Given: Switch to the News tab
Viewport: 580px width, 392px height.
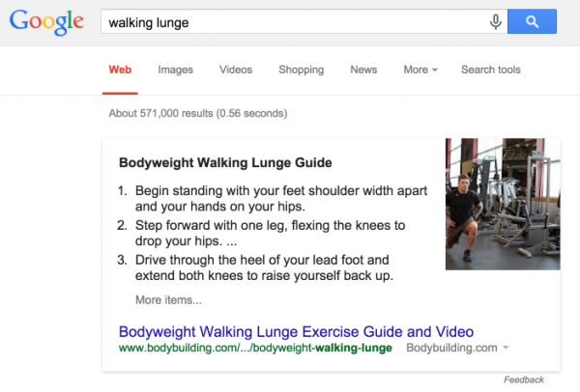Looking at the screenshot, I should pyautogui.click(x=363, y=70).
